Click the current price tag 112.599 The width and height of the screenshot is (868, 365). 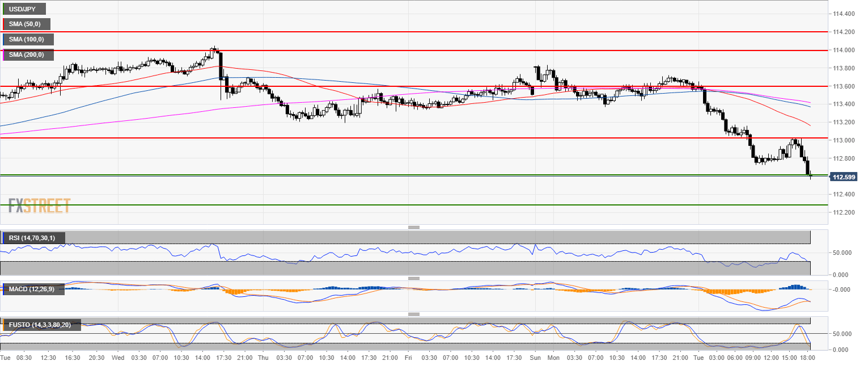(x=844, y=177)
